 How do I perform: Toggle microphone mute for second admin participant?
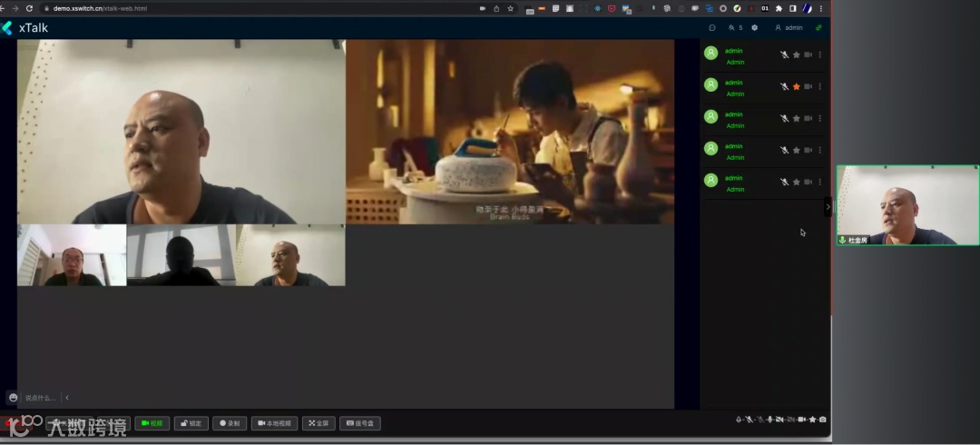784,86
